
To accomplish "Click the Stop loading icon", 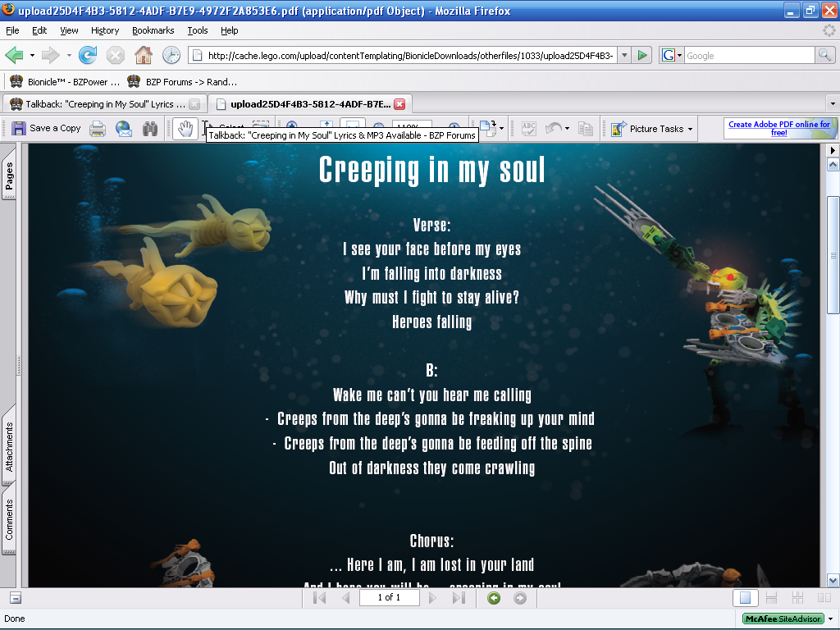I will (x=115, y=55).
